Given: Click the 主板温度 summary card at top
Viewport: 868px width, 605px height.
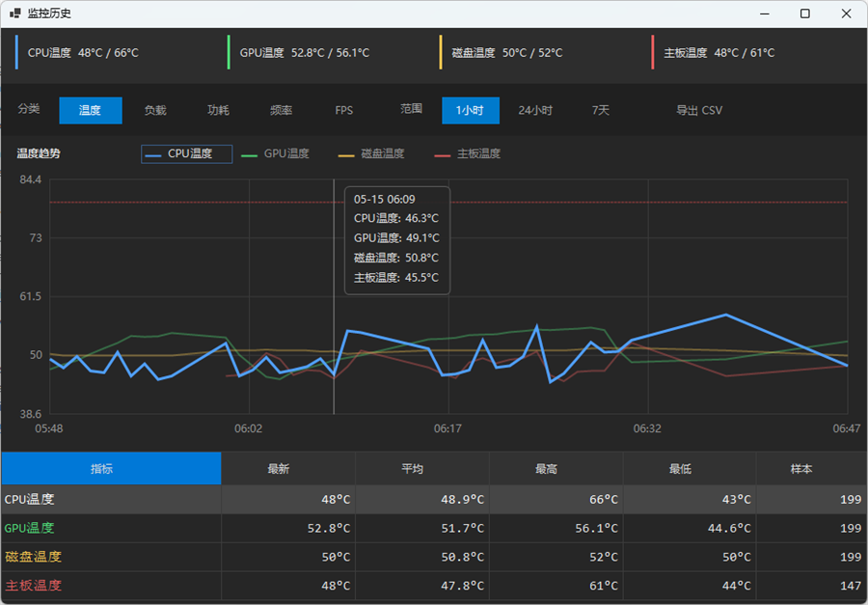Looking at the screenshot, I should [757, 53].
